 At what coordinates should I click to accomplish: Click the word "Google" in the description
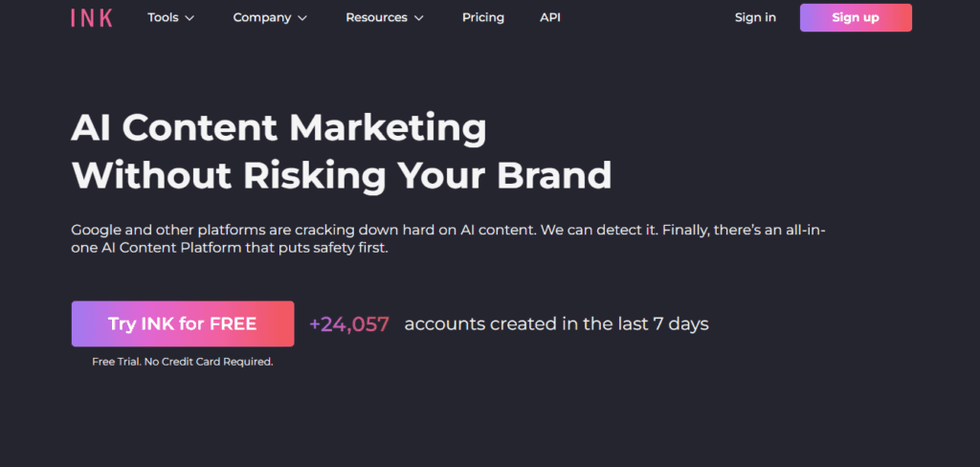click(x=96, y=230)
